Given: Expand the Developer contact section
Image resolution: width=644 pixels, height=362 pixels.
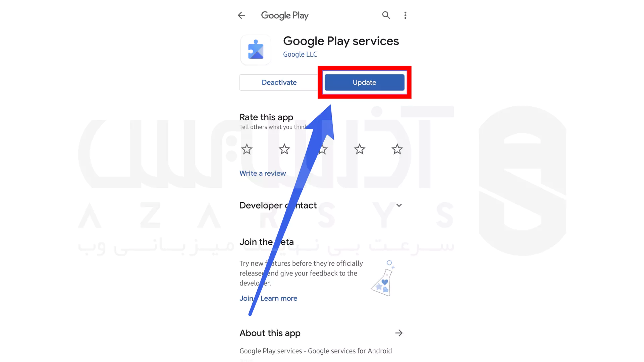Looking at the screenshot, I should (x=398, y=205).
